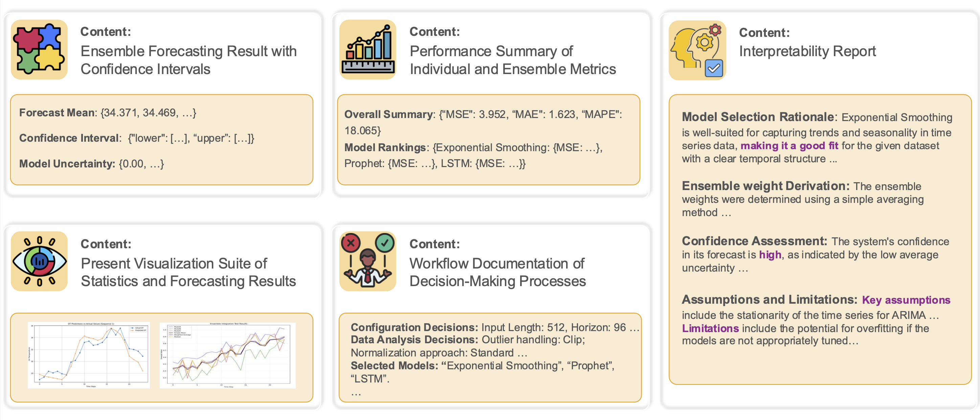Click the "Model Rankings" label
This screenshot has height=420, width=980.
click(x=385, y=147)
